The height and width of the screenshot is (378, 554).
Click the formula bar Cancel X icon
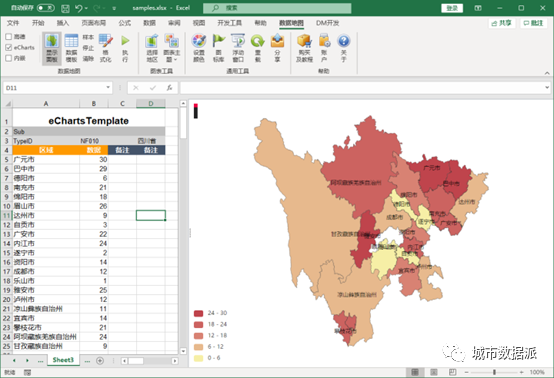click(136, 88)
